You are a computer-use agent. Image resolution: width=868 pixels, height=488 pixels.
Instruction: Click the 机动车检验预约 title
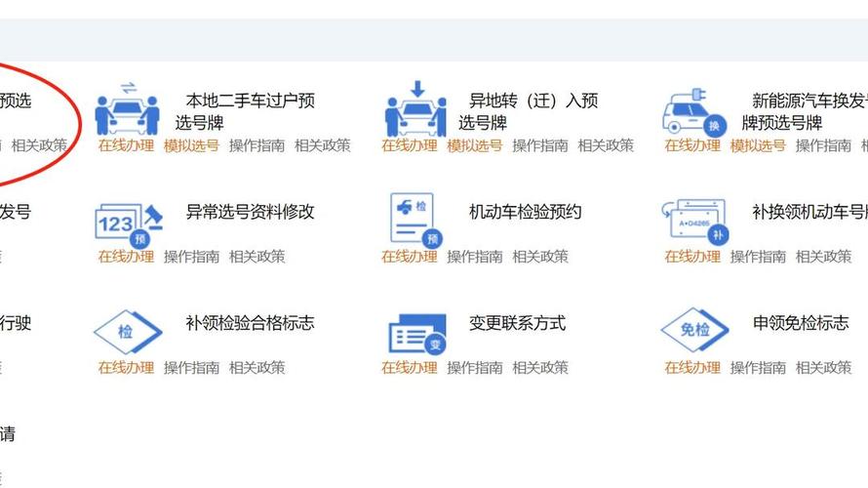pyautogui.click(x=526, y=212)
